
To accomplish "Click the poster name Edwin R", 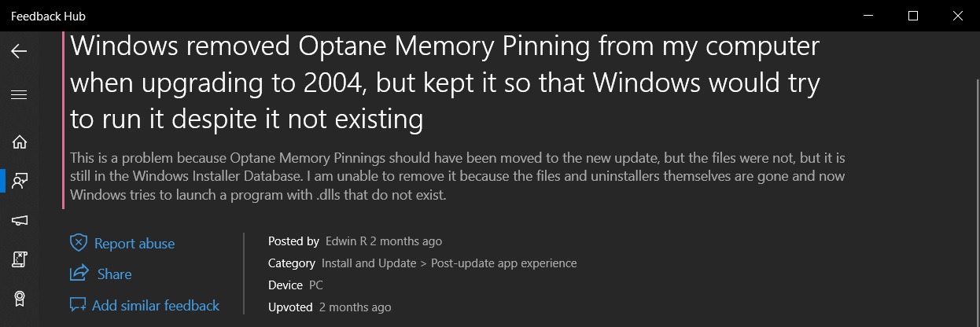I will pos(346,241).
